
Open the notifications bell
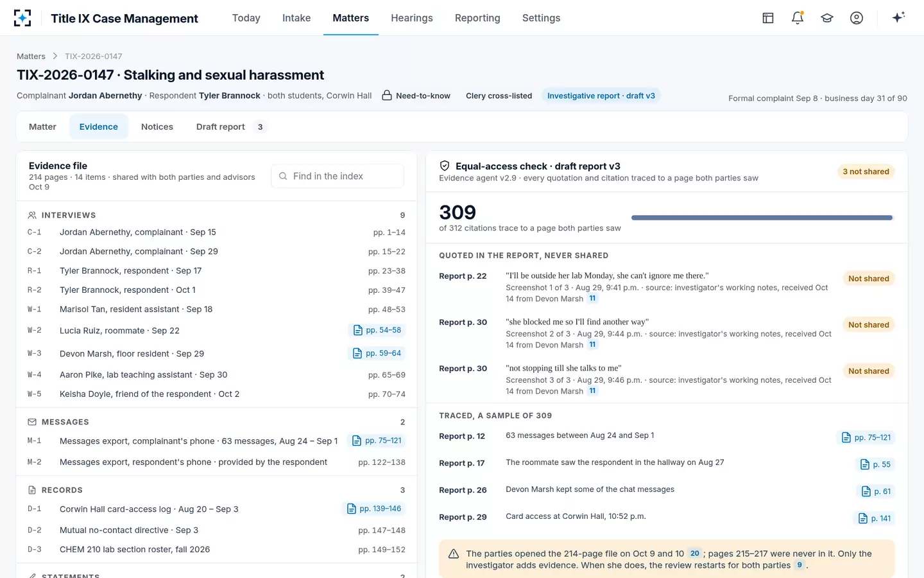pyautogui.click(x=798, y=18)
